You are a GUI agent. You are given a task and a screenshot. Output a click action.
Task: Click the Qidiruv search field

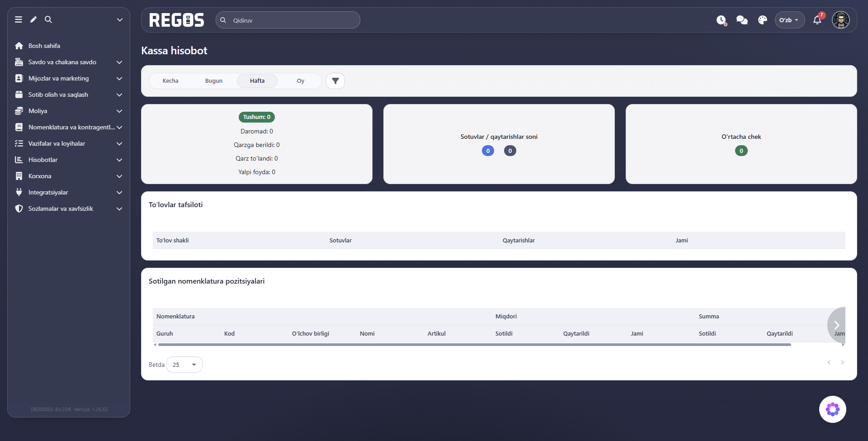coord(288,20)
